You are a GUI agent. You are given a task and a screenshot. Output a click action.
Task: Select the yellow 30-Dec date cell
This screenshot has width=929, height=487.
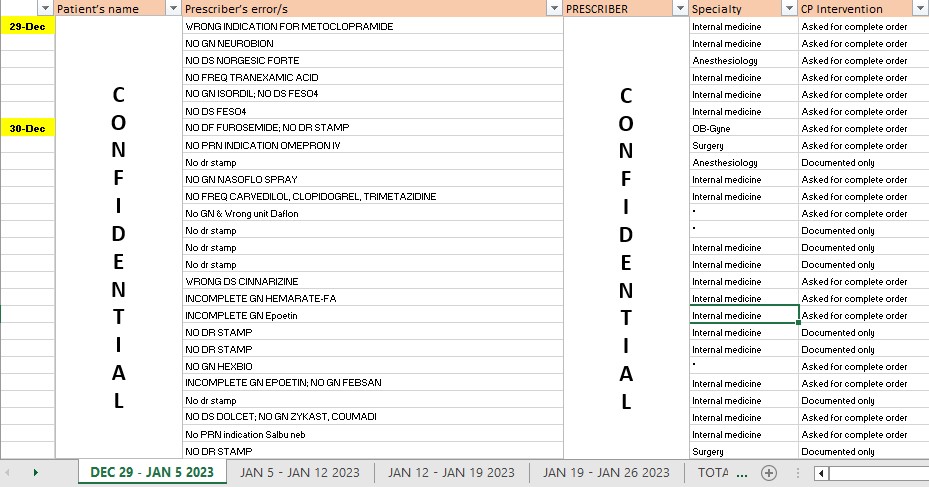[x=28, y=128]
